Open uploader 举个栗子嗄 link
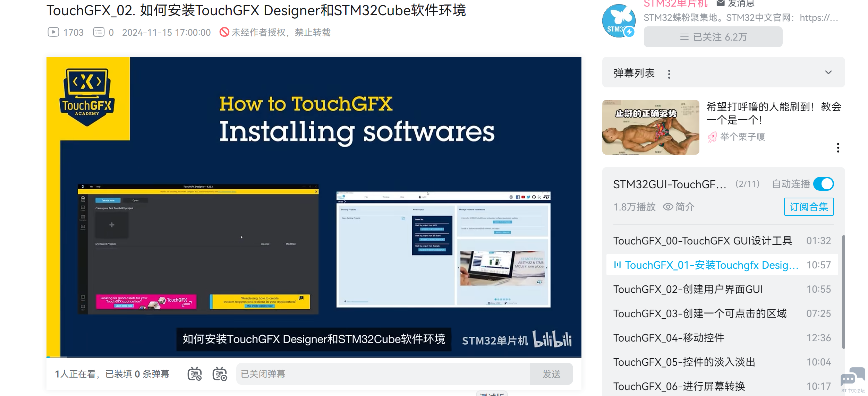This screenshot has width=868, height=396. (x=742, y=137)
